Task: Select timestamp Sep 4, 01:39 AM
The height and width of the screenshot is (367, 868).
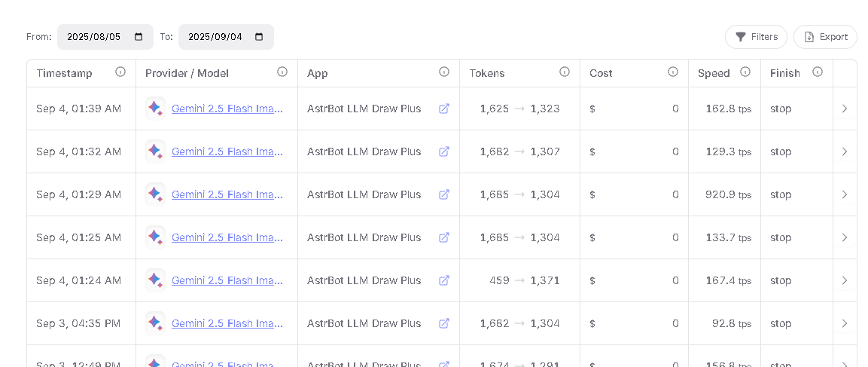Action: click(x=78, y=109)
